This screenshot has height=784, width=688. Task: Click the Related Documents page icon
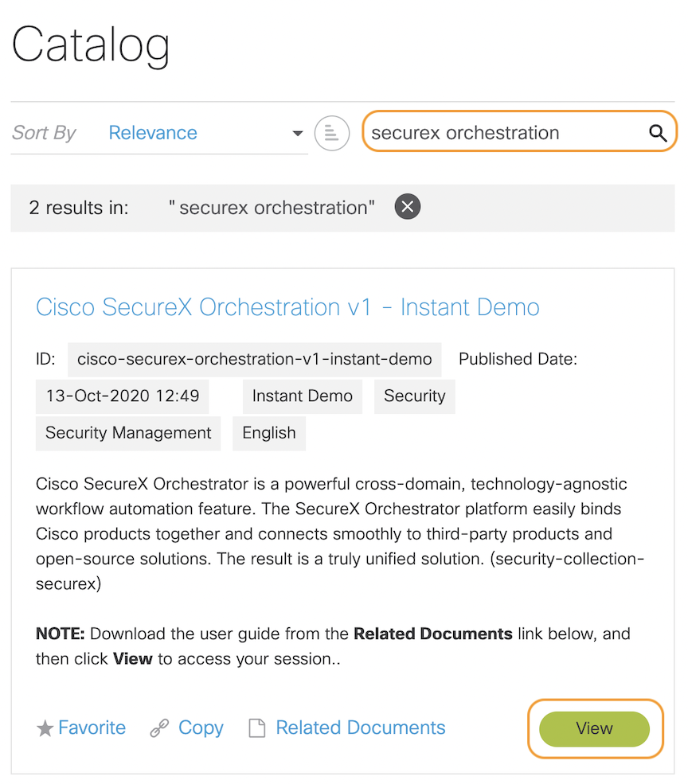click(256, 727)
